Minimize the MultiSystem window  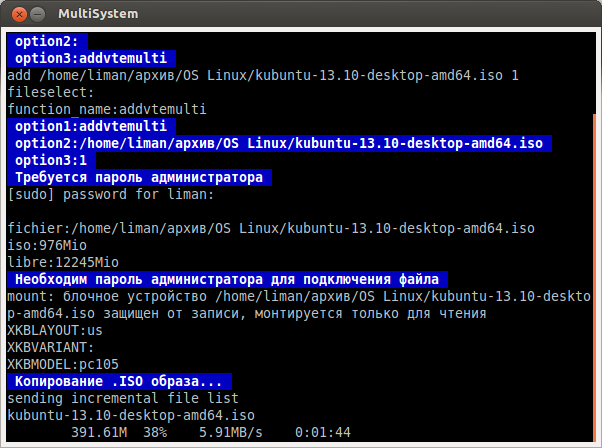pyautogui.click(x=38, y=15)
